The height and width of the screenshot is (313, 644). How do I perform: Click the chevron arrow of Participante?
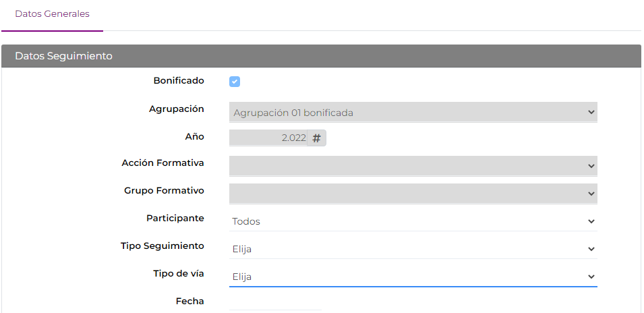(591, 221)
